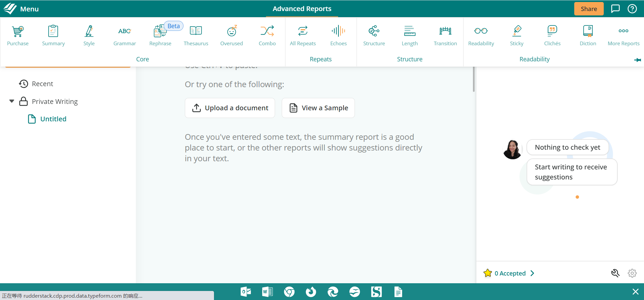
Task: Launch the Sticky sentences report
Action: 517,36
